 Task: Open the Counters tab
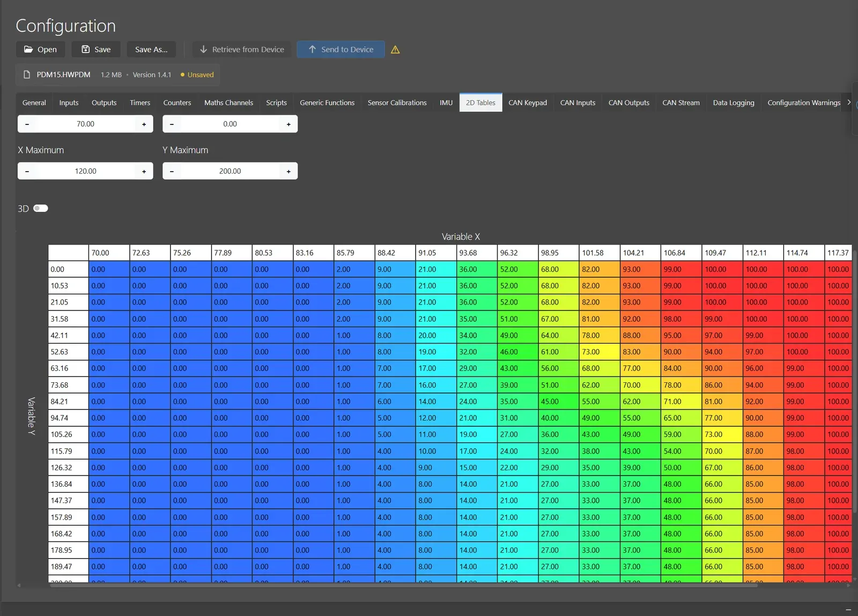[177, 103]
